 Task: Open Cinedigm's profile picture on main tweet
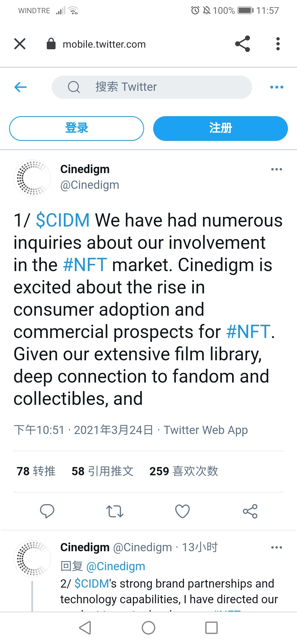[32, 178]
